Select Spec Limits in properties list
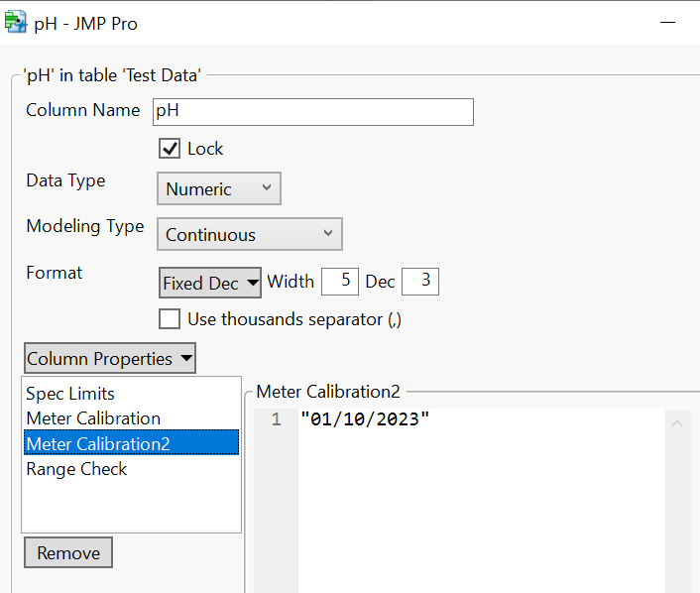700x593 pixels. click(70, 394)
